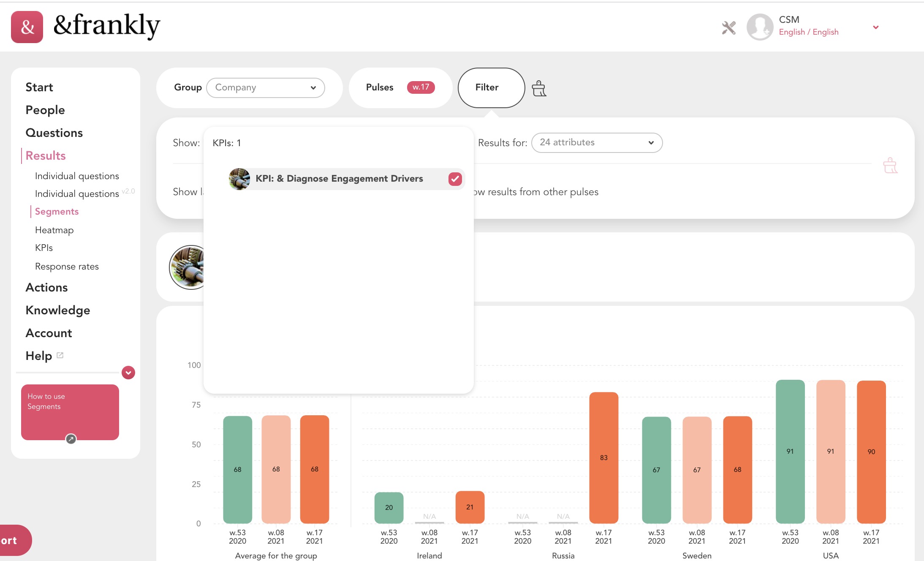924x561 pixels.
Task: Select the w.17 pulse badge
Action: [x=421, y=87]
